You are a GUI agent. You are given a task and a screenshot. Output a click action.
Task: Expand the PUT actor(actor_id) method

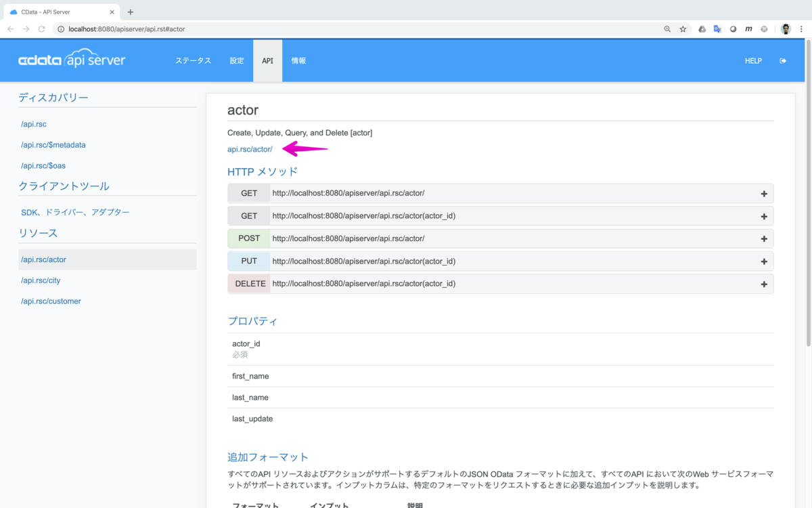point(764,261)
